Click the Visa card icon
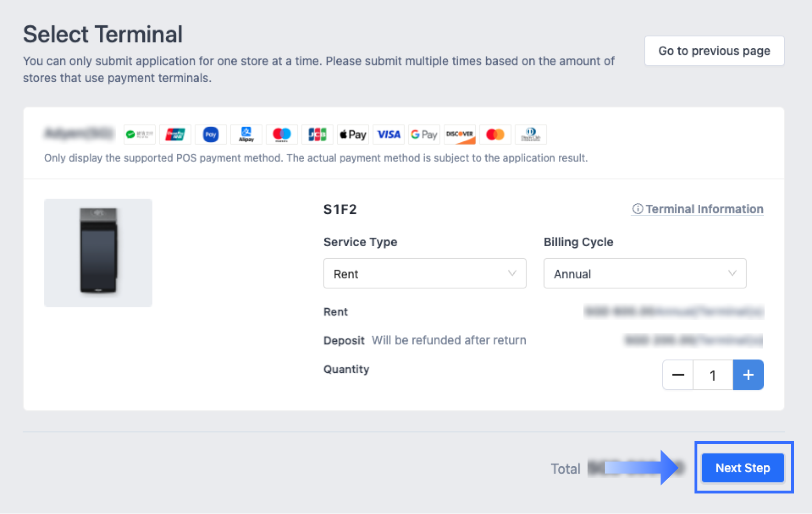This screenshot has width=812, height=514. (x=389, y=135)
